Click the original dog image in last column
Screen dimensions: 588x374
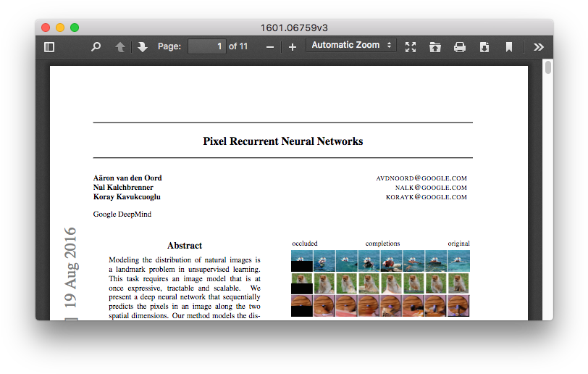pos(458,283)
